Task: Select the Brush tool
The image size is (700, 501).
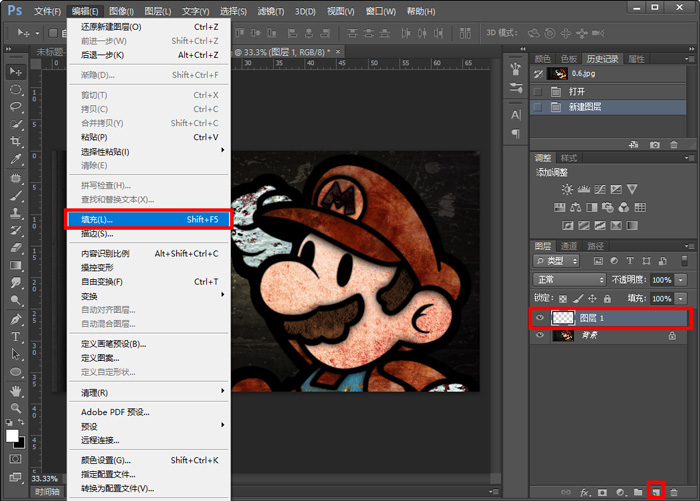Action: [16, 196]
